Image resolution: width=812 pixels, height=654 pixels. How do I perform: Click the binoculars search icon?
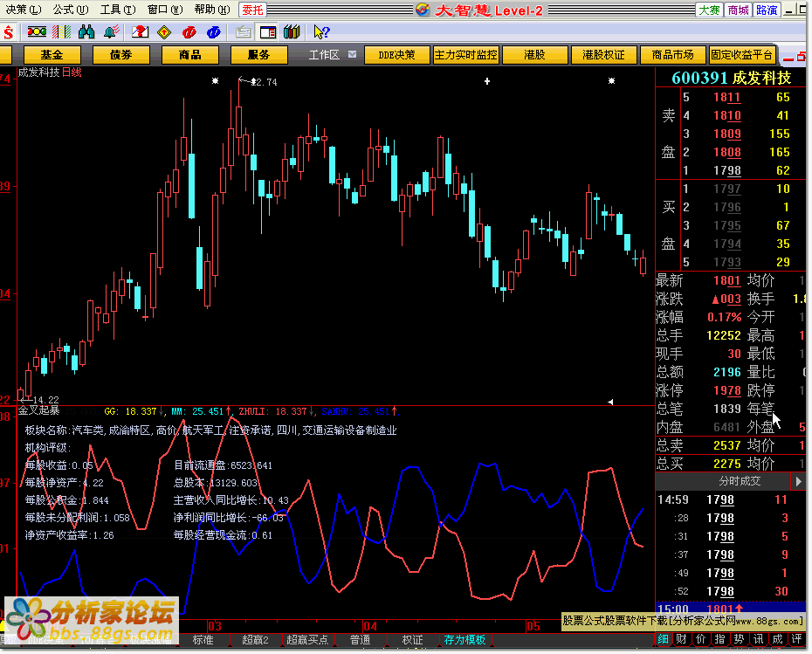[x=86, y=32]
